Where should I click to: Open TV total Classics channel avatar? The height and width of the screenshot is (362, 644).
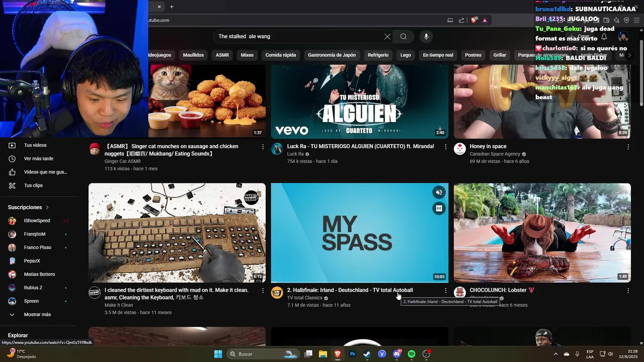(x=277, y=293)
